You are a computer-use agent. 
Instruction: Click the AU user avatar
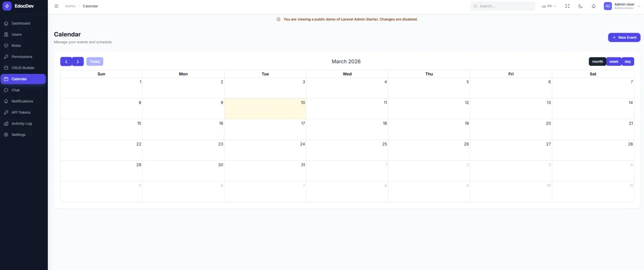(x=608, y=6)
